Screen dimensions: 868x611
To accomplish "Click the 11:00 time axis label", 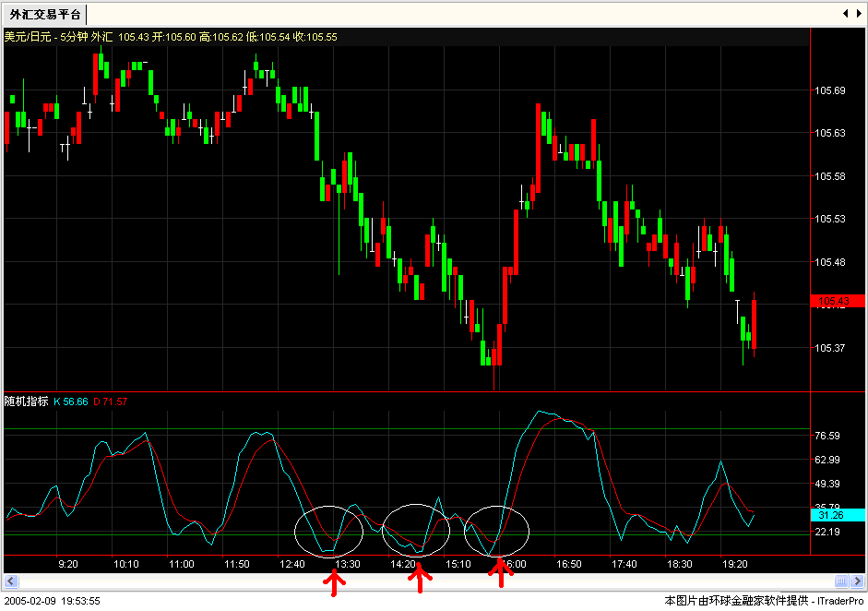I will tap(182, 564).
